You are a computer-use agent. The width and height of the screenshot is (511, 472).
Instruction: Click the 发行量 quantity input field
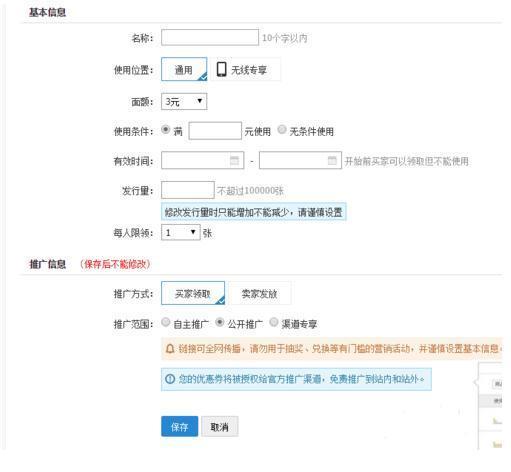pyautogui.click(x=188, y=190)
